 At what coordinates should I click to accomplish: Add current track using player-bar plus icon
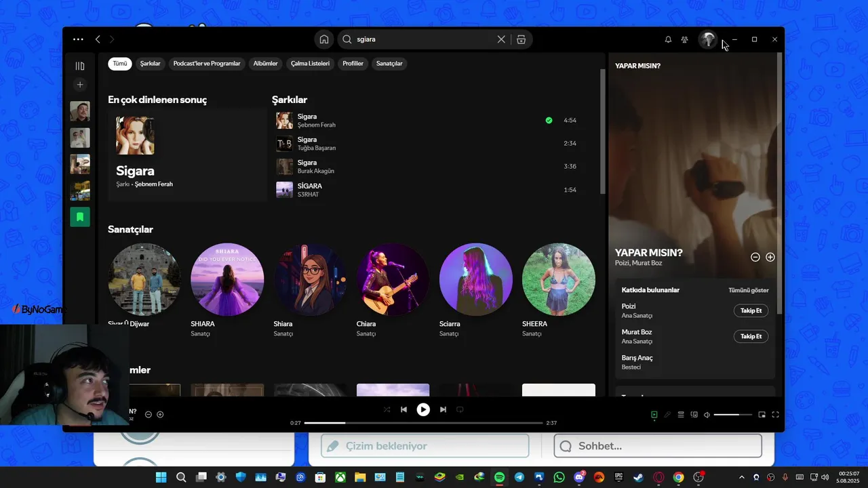[160, 414]
